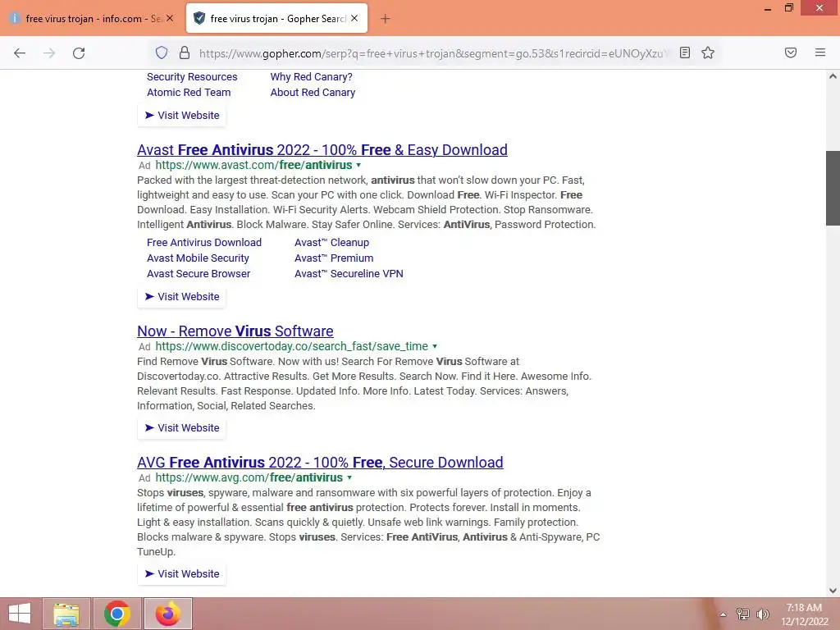The image size is (840, 630).
Task: Open AVG Free Antivirus 2022 headline
Action: click(320, 463)
